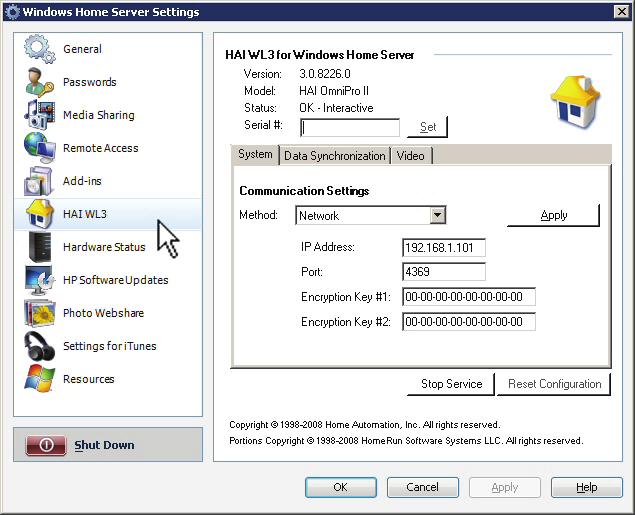The image size is (635, 515).
Task: Click the Serial # input field
Action: [x=350, y=128]
